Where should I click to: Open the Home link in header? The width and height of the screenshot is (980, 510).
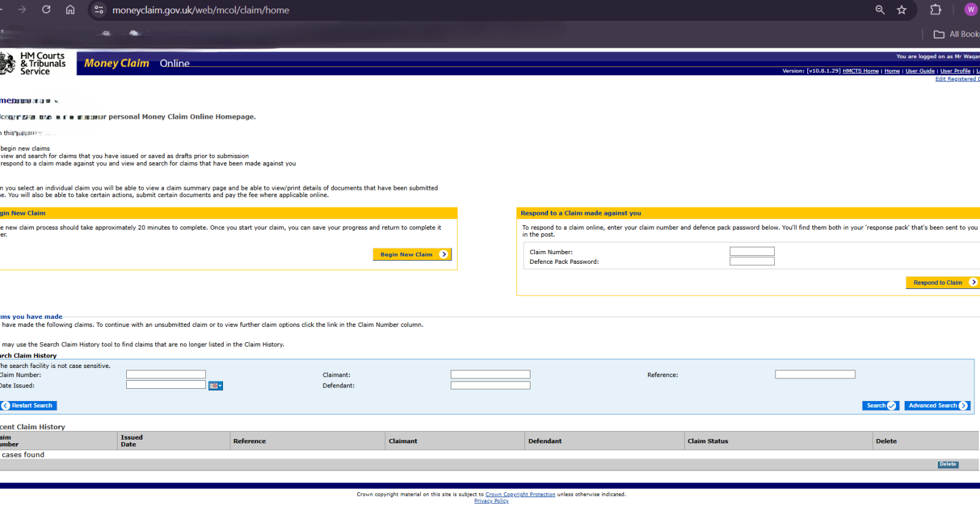[892, 71]
